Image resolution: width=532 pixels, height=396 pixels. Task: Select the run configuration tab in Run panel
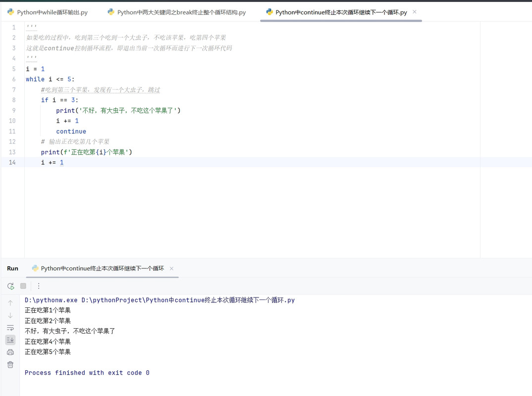click(103, 268)
